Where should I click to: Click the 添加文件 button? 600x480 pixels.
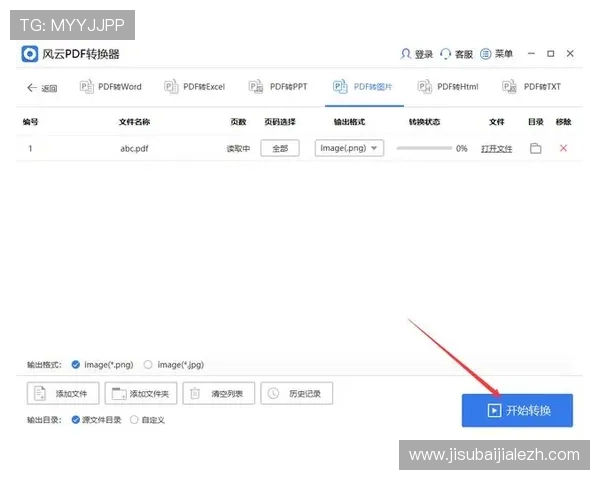pyautogui.click(x=63, y=393)
